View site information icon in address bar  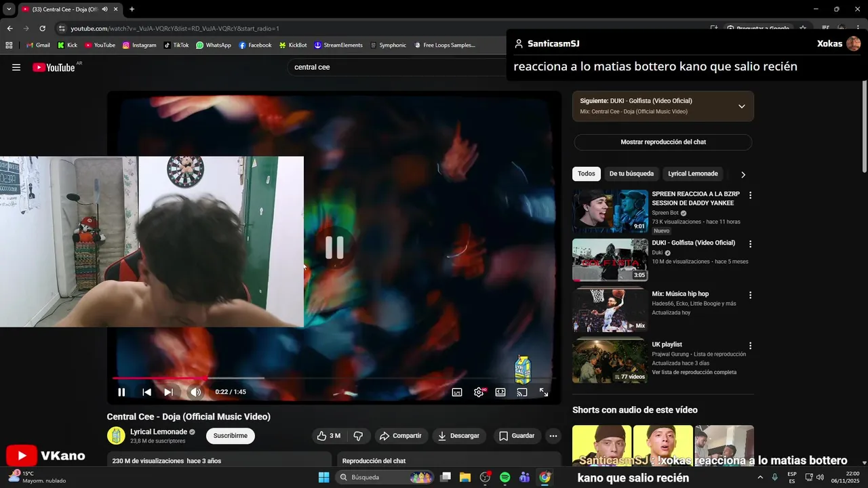(62, 28)
